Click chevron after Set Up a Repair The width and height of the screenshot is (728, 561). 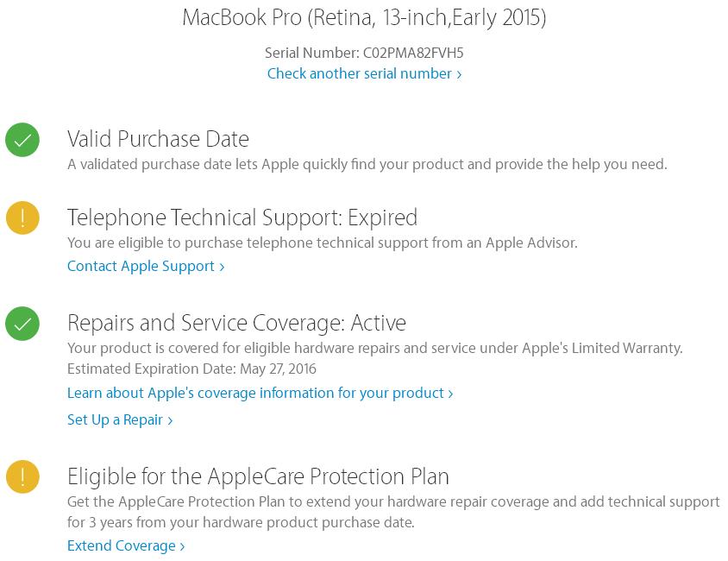pos(170,421)
